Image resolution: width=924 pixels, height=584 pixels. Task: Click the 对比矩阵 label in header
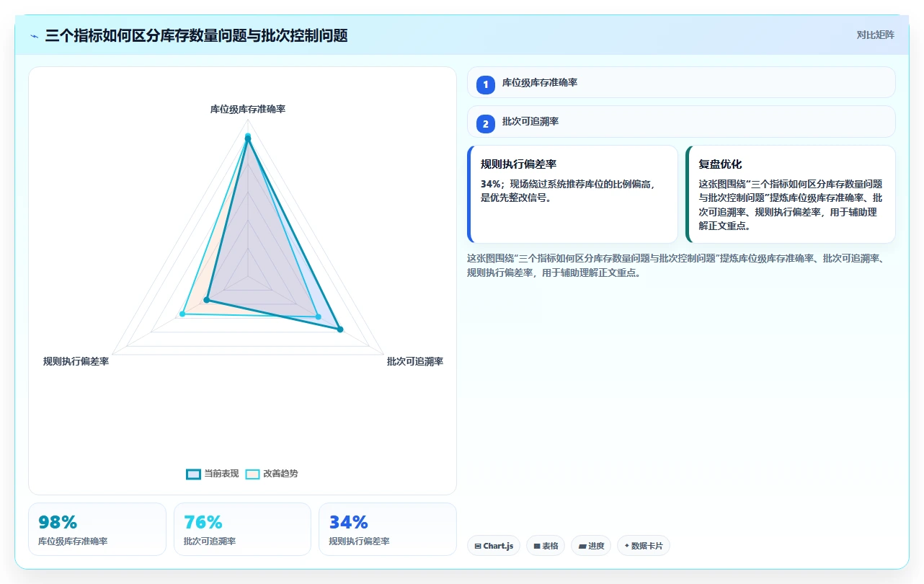click(875, 35)
